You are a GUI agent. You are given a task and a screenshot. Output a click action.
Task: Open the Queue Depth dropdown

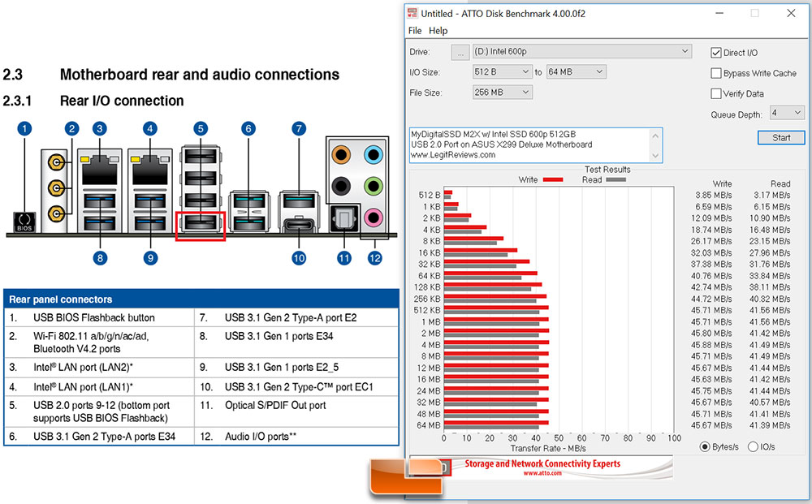[787, 113]
